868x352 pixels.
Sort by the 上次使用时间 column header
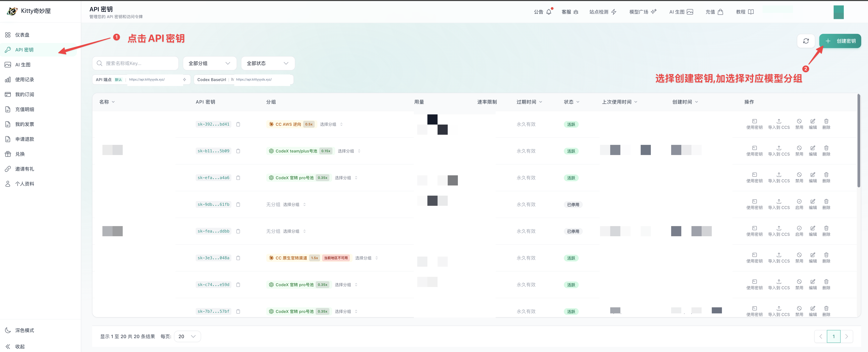(620, 102)
